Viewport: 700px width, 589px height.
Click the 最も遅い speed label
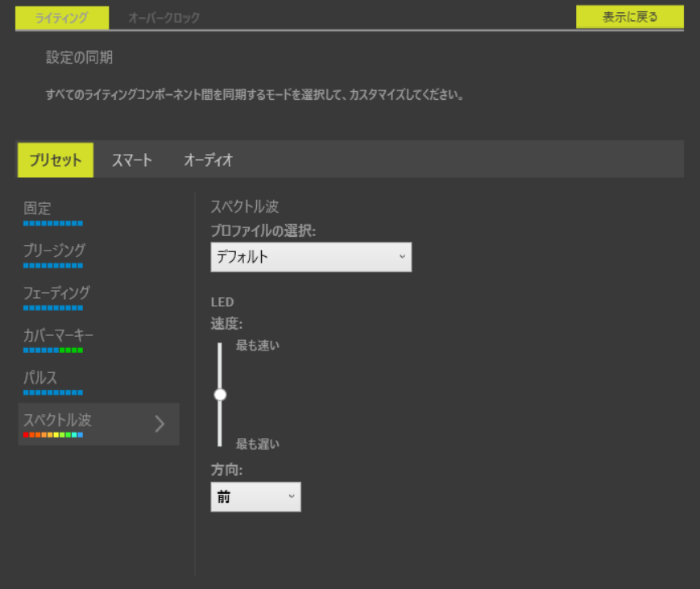click(x=258, y=444)
